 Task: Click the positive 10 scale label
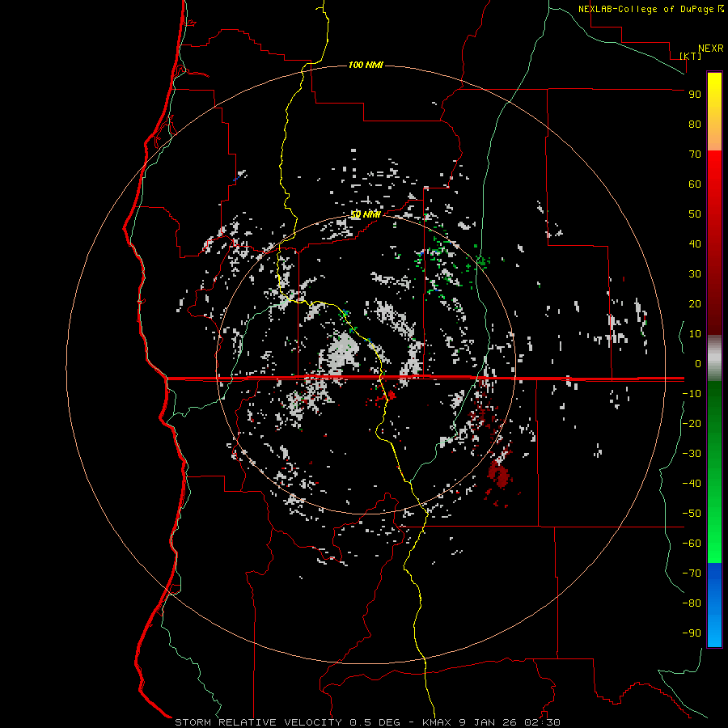tap(695, 334)
